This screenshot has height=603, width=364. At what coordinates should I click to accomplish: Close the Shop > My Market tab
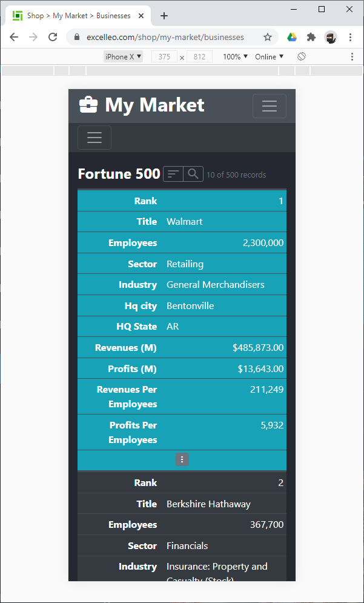click(x=141, y=16)
